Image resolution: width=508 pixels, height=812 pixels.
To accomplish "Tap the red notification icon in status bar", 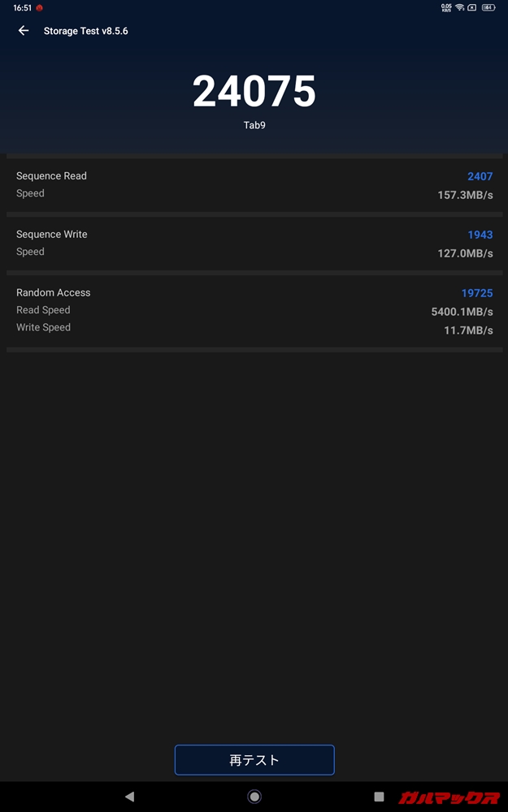I will coord(39,7).
